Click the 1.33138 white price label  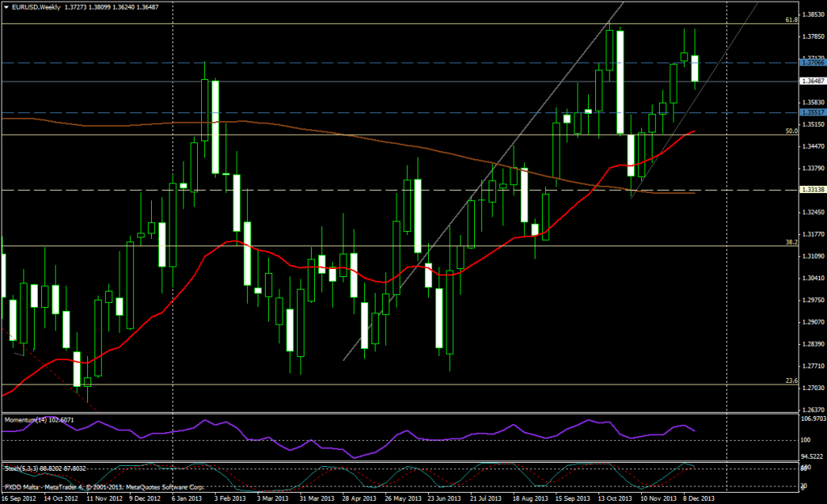[811, 190]
